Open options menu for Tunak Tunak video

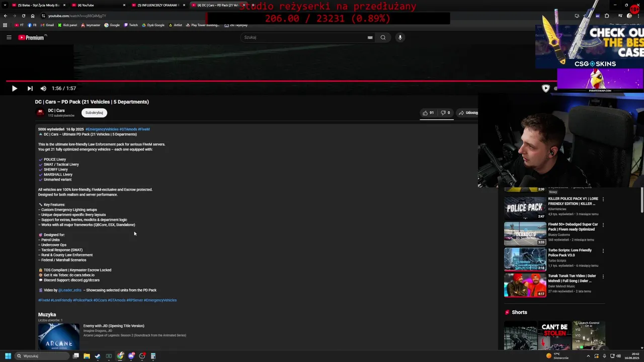(x=603, y=277)
